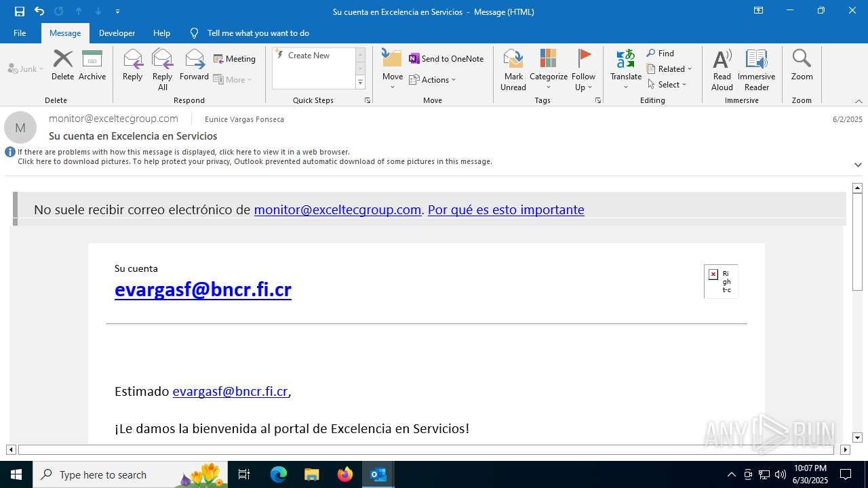Screen dimensions: 868x488
Task: Open the Actions dropdown
Action: click(433, 80)
